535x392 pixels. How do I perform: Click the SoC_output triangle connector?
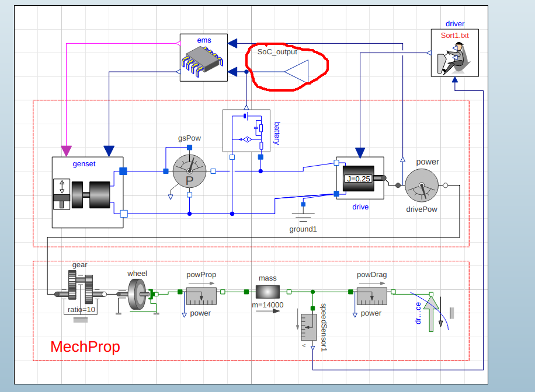point(297,72)
